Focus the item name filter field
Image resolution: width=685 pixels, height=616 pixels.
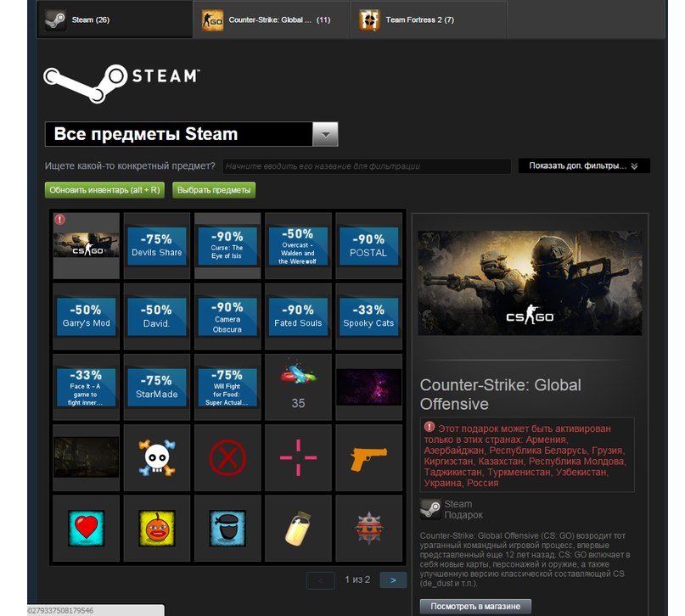pyautogui.click(x=367, y=166)
